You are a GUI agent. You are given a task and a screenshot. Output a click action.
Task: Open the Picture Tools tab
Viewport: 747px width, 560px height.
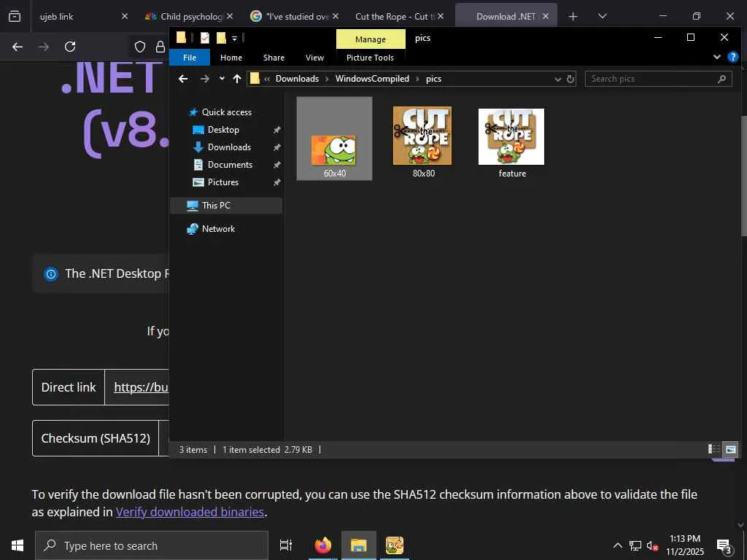pyautogui.click(x=370, y=58)
